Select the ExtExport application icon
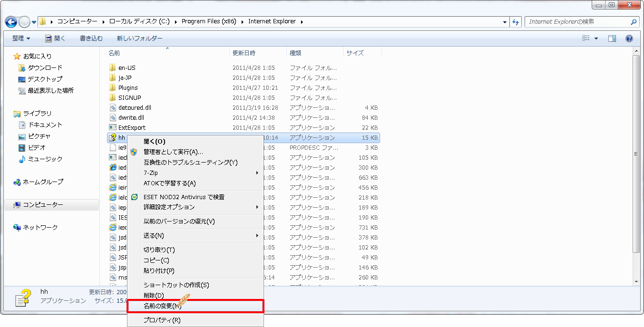644x327 pixels. point(113,127)
